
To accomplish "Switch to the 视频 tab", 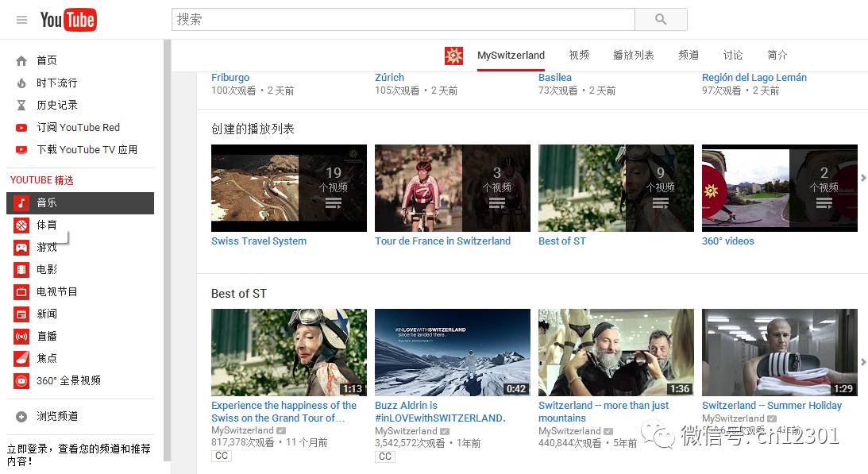I will pyautogui.click(x=579, y=56).
